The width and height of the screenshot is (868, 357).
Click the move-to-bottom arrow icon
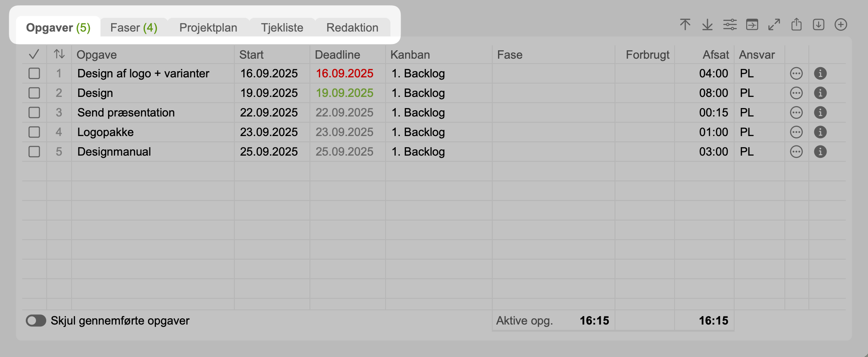tap(707, 25)
